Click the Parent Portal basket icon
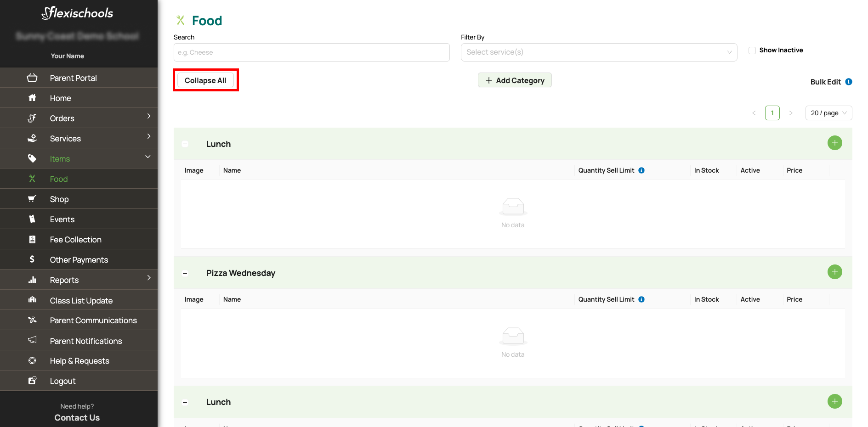Screen dimensions: 868x427 pyautogui.click(x=32, y=78)
